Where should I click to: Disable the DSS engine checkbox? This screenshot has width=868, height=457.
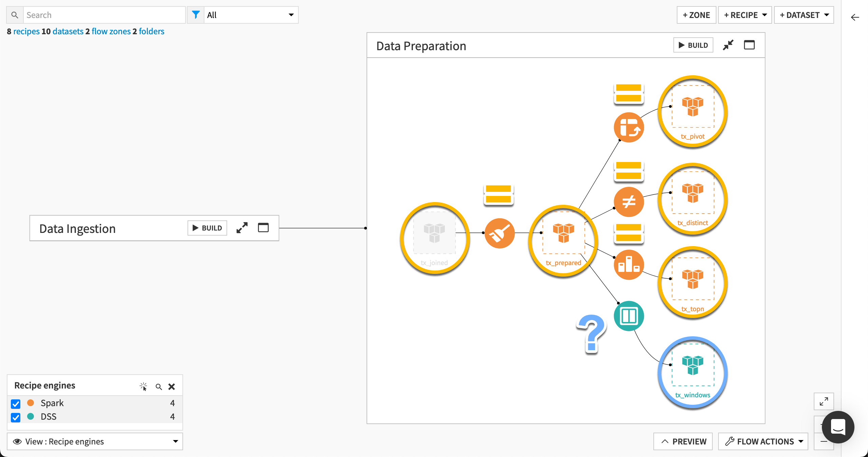pyautogui.click(x=16, y=418)
